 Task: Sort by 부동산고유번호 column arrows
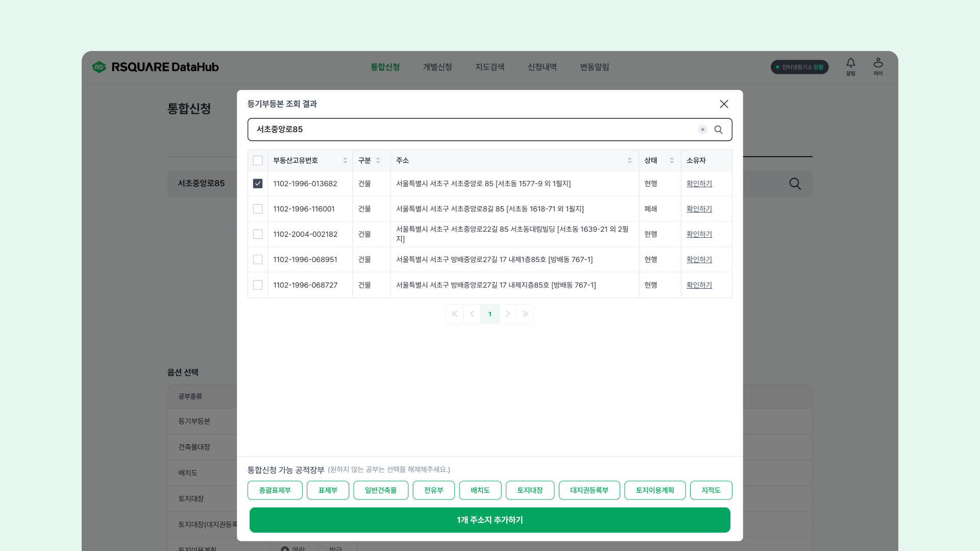tap(345, 161)
